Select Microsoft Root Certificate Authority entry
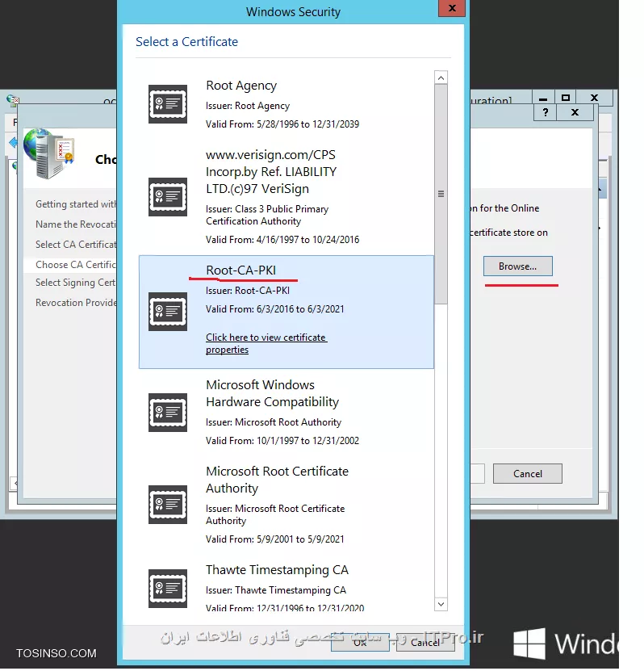The width and height of the screenshot is (644, 671). tap(286, 505)
